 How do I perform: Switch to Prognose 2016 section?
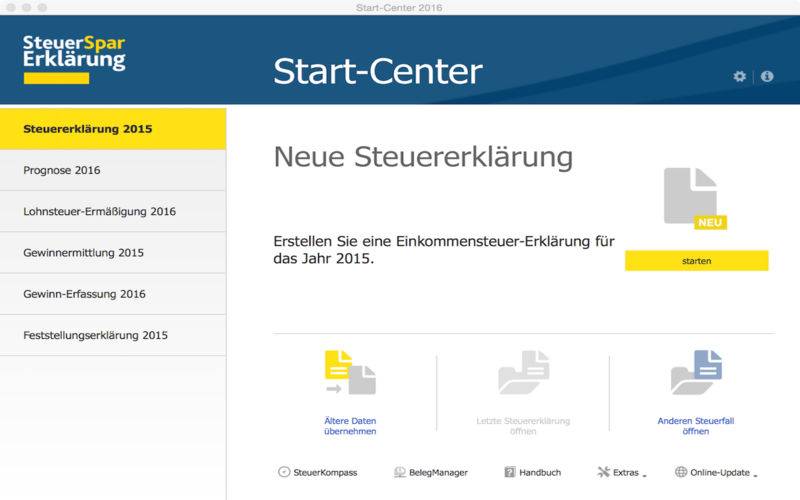point(113,170)
